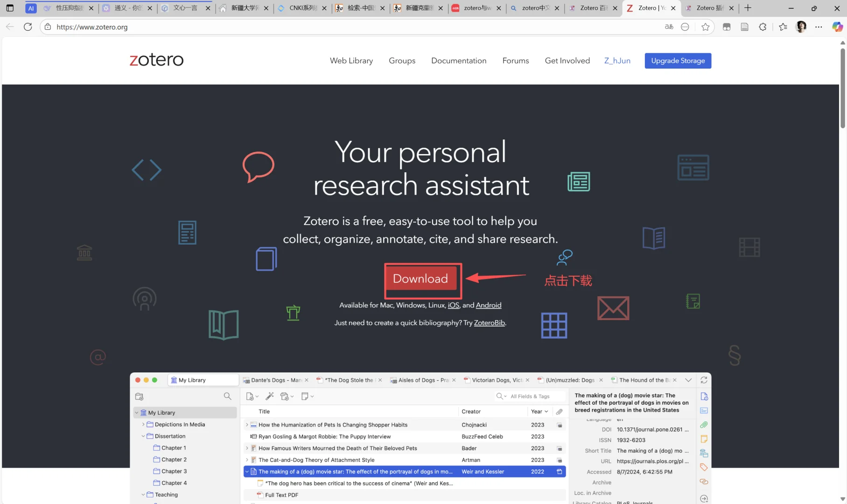
Task: Open New Note dropdown in app preview
Action: [307, 396]
